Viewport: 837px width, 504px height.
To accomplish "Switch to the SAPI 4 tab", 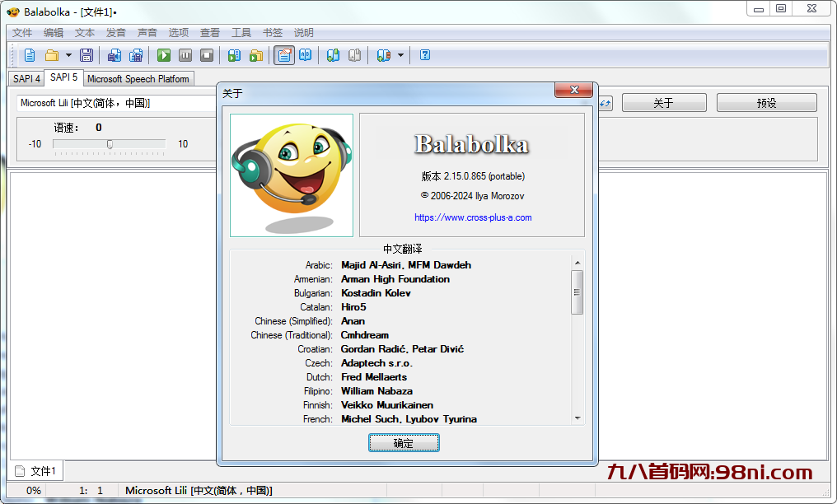I will click(x=26, y=79).
